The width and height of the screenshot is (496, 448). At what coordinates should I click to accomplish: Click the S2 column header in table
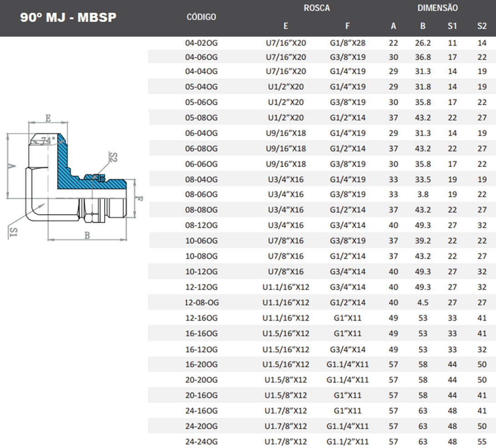(482, 26)
